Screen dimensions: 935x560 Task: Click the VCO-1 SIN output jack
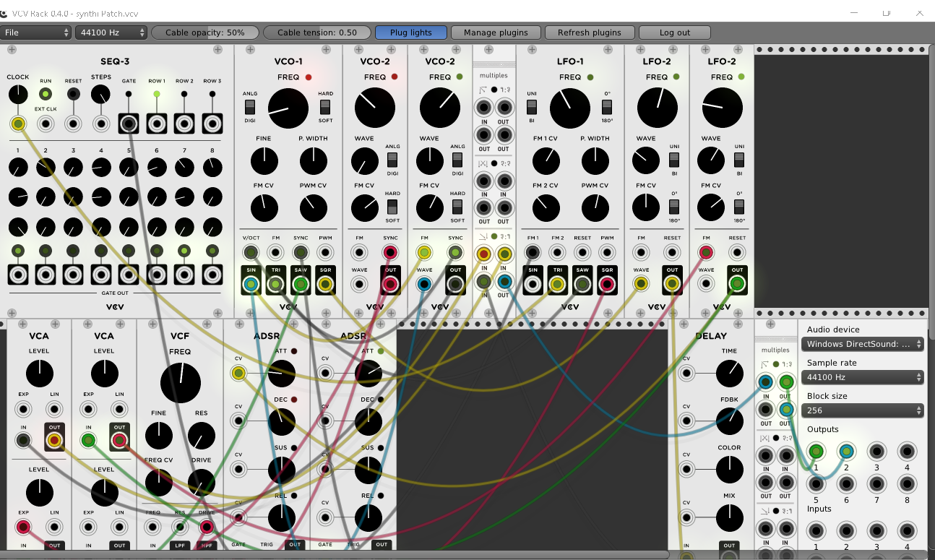(251, 285)
